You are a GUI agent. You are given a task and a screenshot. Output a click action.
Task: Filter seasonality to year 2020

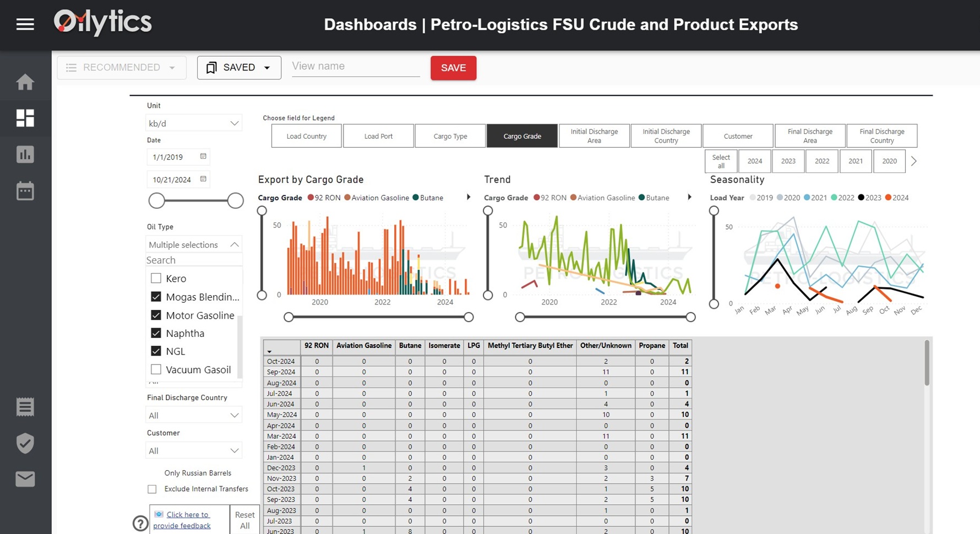pos(889,161)
